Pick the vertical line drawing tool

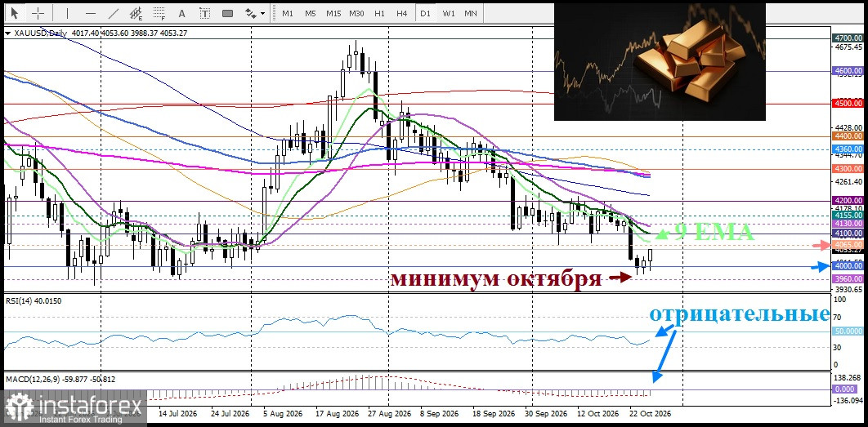click(x=68, y=13)
